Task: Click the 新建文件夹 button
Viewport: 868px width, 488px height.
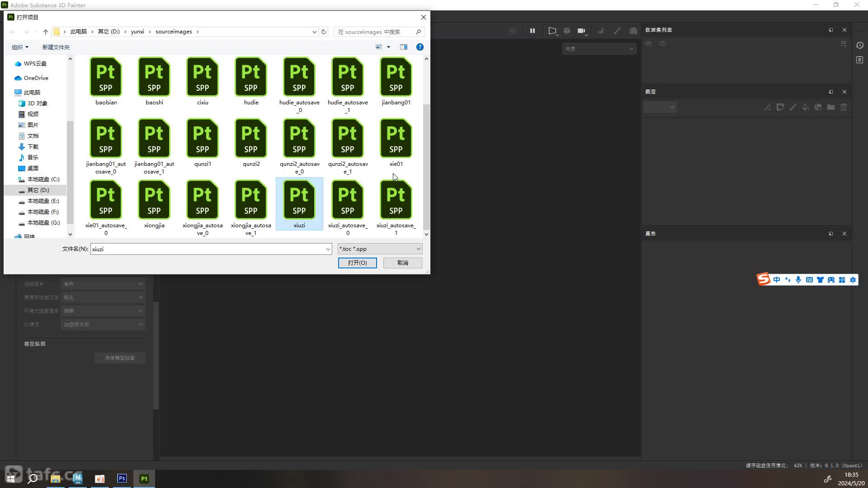Action: pos(56,47)
